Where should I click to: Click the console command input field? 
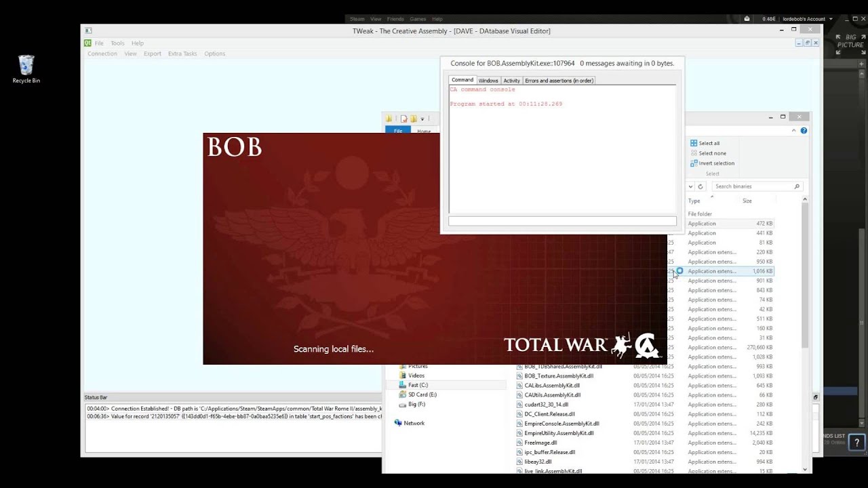pyautogui.click(x=562, y=221)
